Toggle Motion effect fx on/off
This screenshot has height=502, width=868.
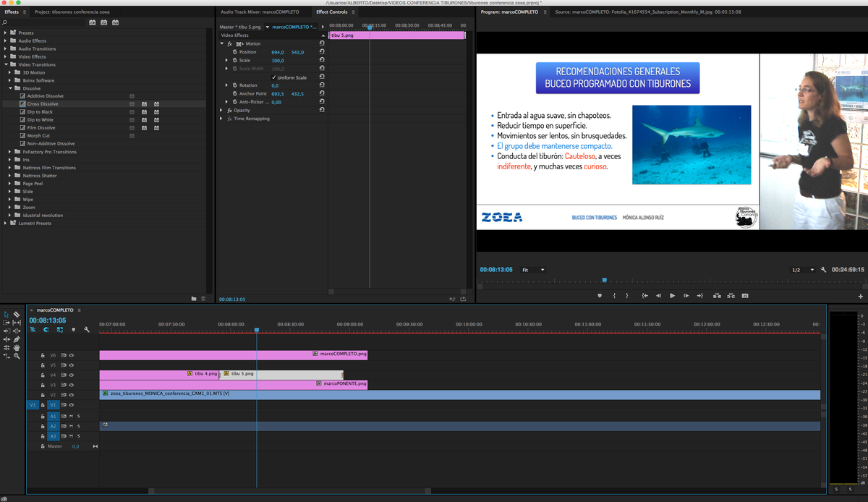pos(229,44)
